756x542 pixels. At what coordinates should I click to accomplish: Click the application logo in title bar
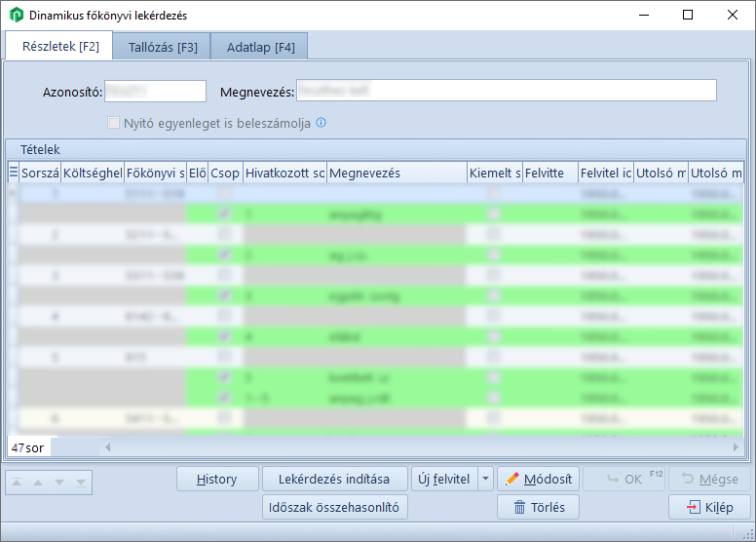pyautogui.click(x=16, y=16)
